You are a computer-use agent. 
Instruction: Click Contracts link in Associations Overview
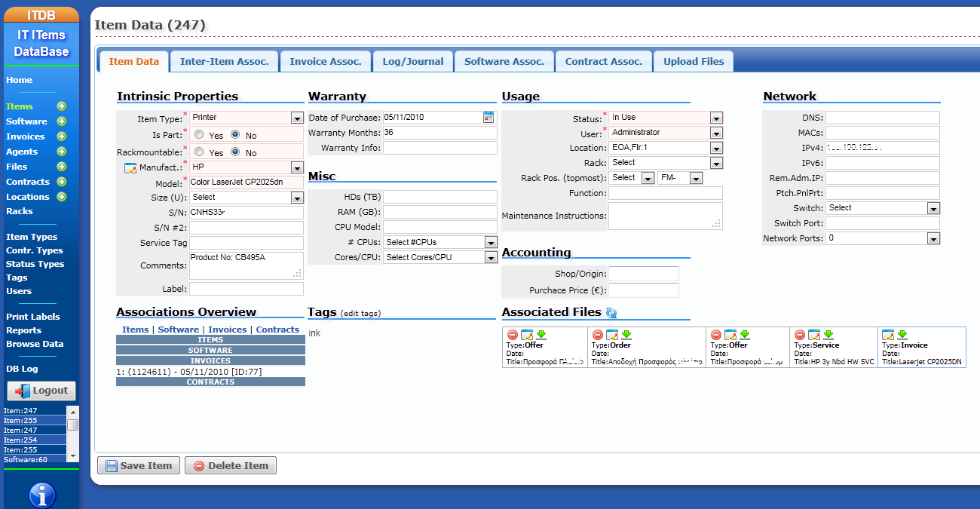pyautogui.click(x=277, y=330)
